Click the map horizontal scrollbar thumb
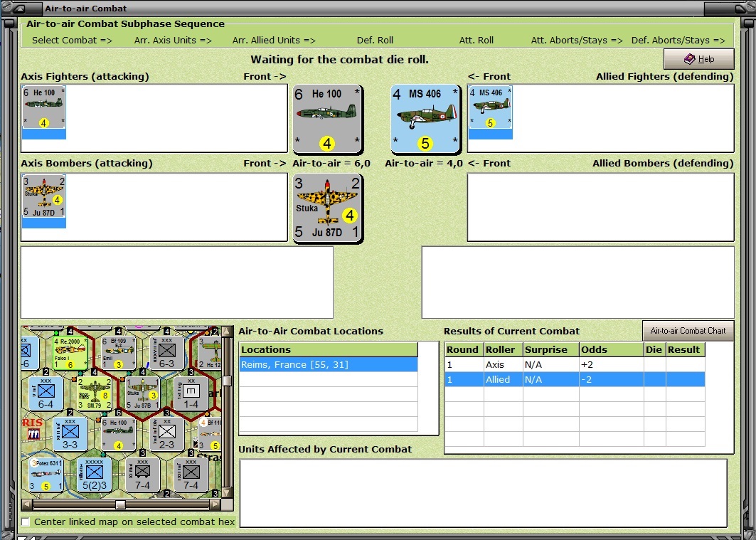Image resolution: width=756 pixels, height=540 pixels. coord(120,504)
